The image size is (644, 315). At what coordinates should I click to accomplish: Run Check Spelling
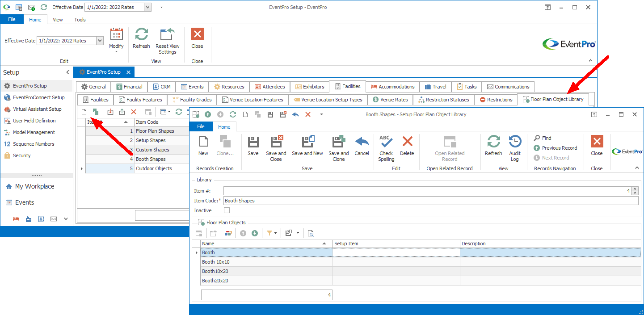tap(386, 148)
